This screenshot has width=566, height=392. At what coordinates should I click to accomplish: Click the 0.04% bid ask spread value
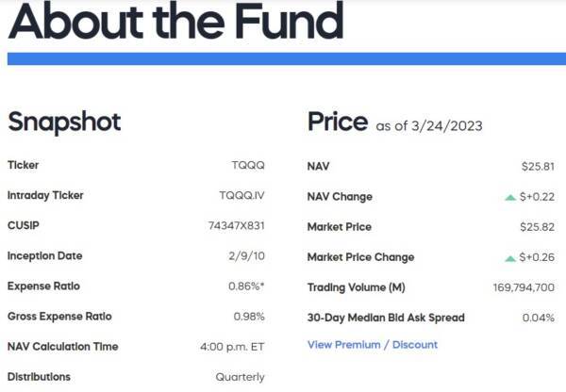pos(538,318)
